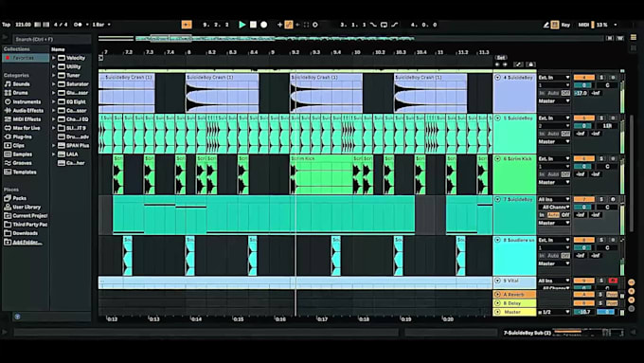Screen dimensions: 644x363
Task: Open Current Project in Places
Action: click(27, 216)
